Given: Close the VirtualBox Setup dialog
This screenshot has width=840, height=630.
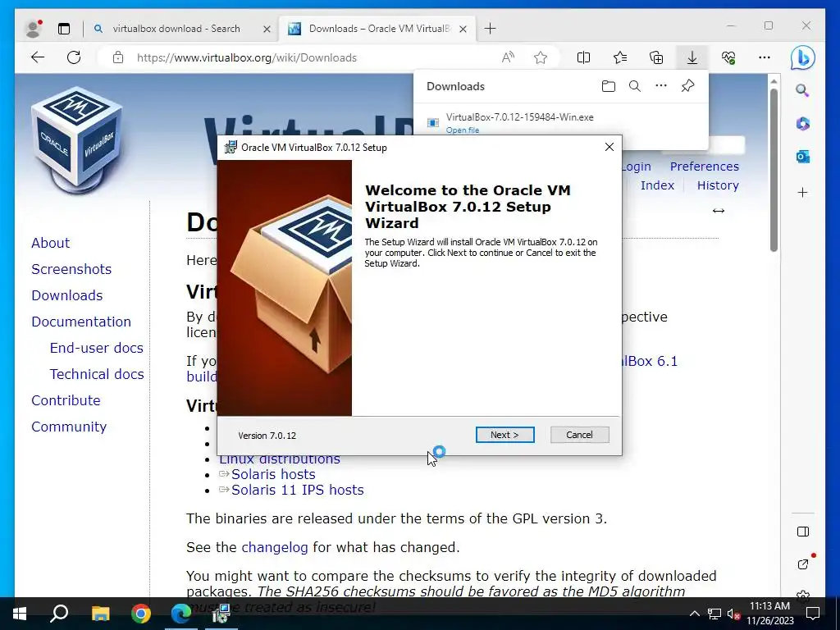Looking at the screenshot, I should [609, 147].
